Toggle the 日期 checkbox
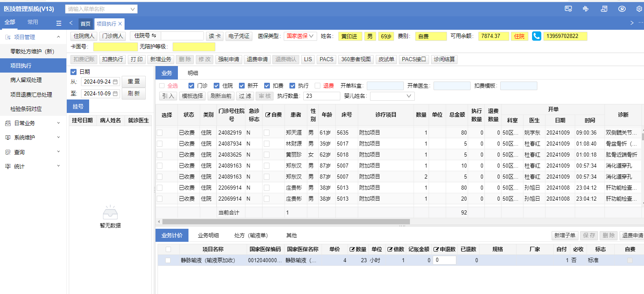Screen dimensions: 644x294 click(x=74, y=72)
